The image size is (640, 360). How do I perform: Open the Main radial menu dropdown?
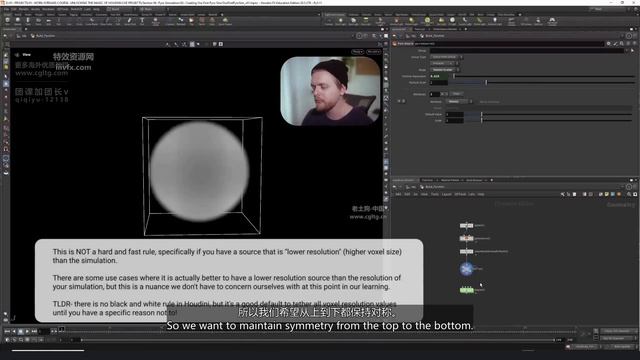tap(153, 9)
